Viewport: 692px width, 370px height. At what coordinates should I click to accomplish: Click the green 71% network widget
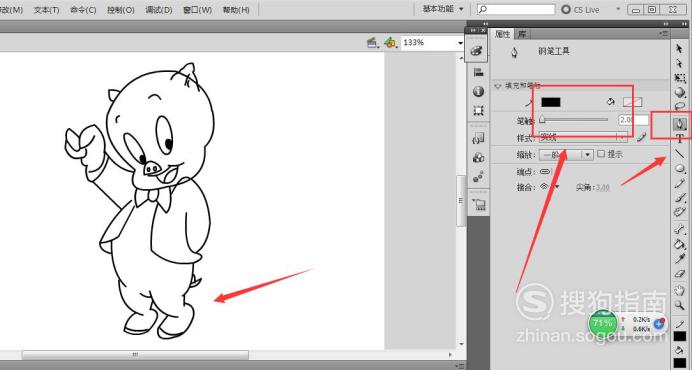[x=602, y=323]
